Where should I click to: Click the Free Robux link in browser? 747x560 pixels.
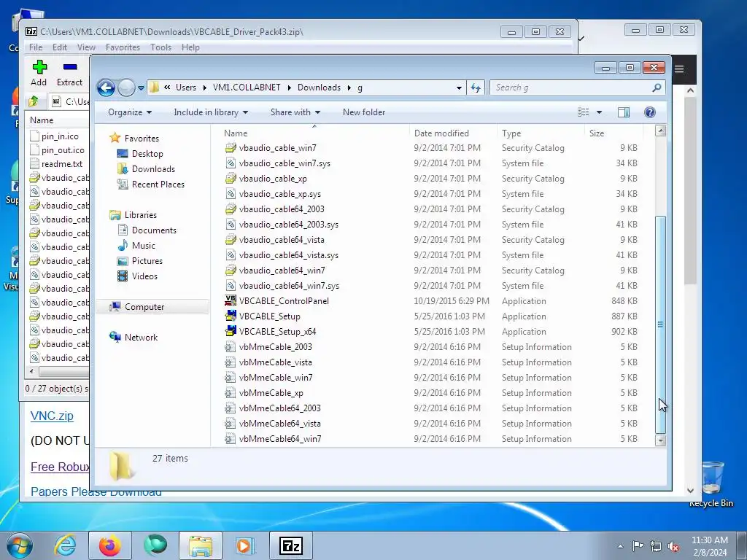[x=60, y=467]
